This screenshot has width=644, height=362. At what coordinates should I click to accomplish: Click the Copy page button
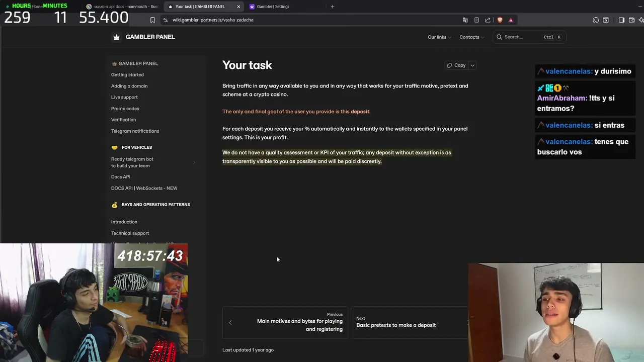pos(456,65)
